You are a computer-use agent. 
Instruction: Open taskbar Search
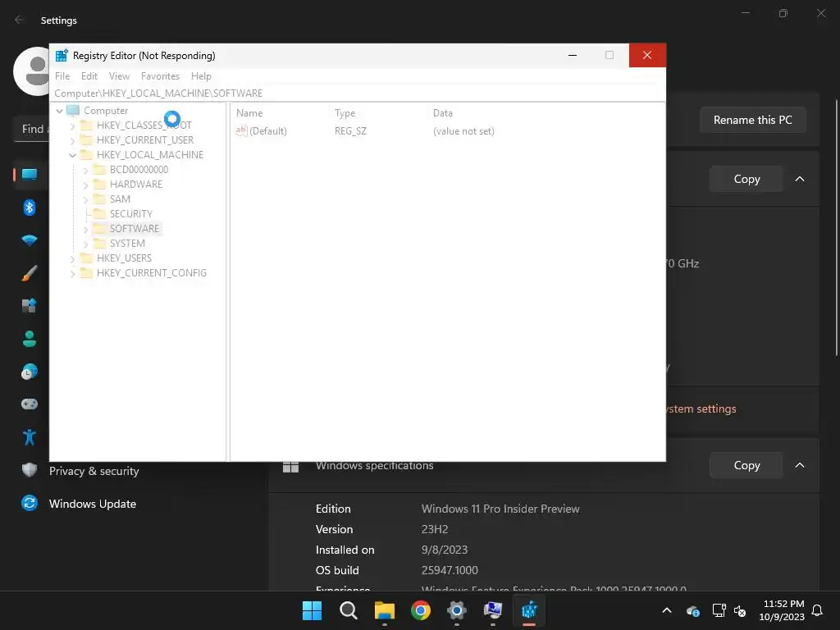click(x=348, y=610)
